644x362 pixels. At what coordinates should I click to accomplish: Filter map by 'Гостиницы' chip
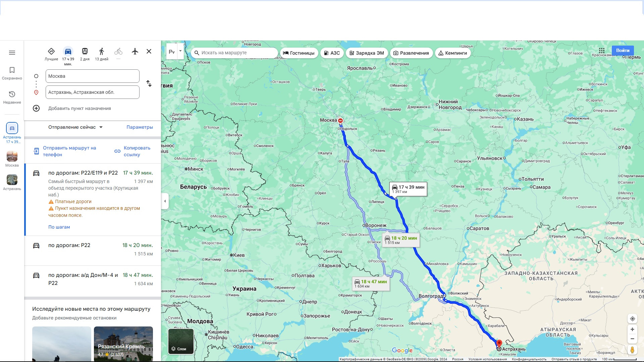coord(299,53)
